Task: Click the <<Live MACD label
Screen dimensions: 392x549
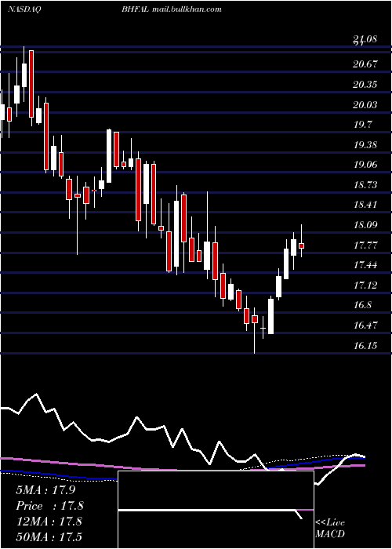Action: [x=330, y=528]
